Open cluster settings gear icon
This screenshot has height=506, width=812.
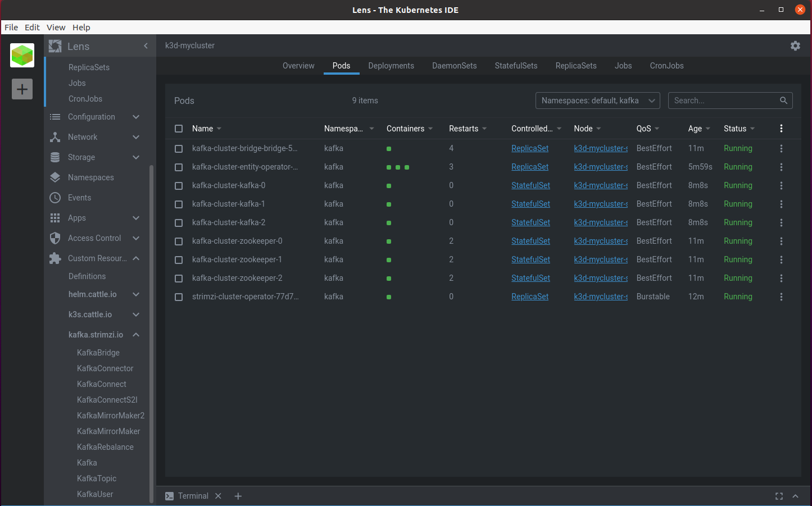795,45
